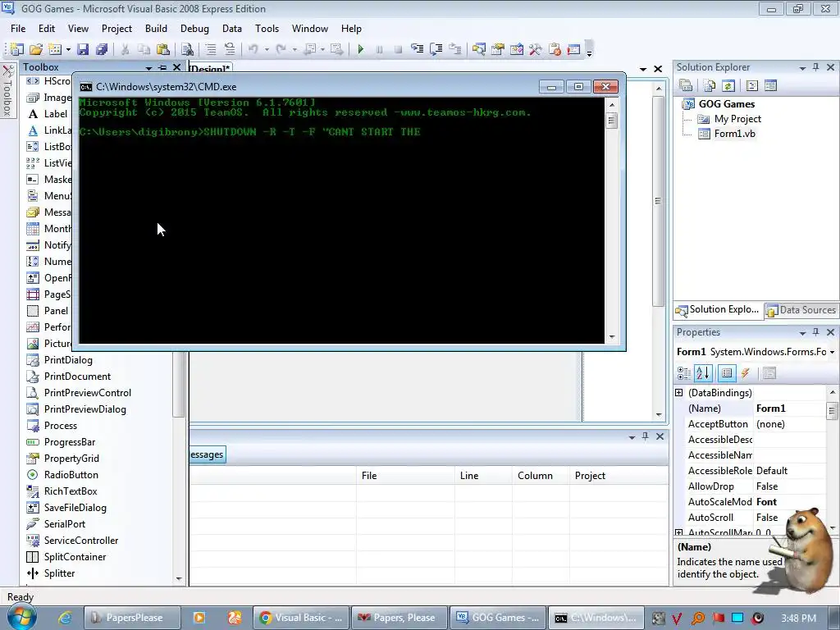Screen dimensions: 840x630
Task: Click Properties icon in Solution Explorer toolbar
Action: (x=687, y=85)
